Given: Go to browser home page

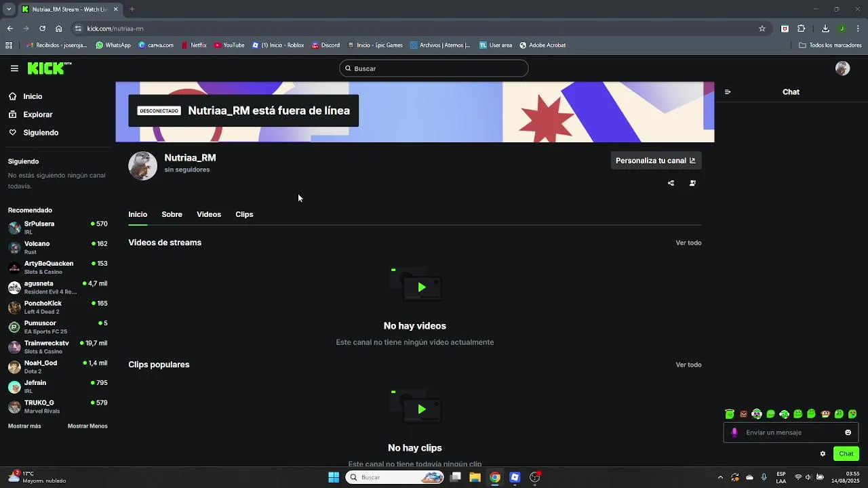Looking at the screenshot, I should pos(59,28).
